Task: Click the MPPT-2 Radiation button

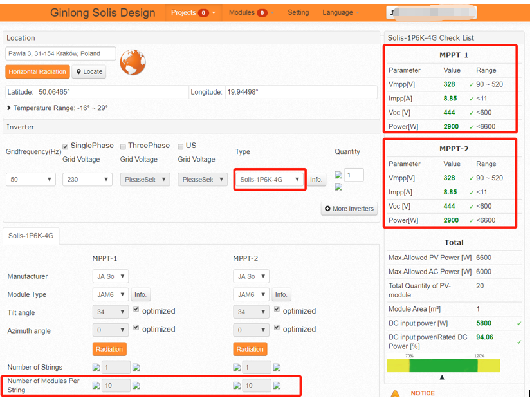Action: tap(250, 349)
